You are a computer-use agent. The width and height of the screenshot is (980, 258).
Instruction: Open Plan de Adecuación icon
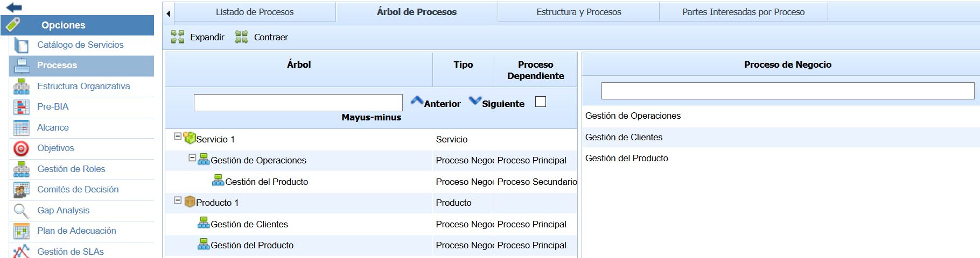click(x=22, y=231)
